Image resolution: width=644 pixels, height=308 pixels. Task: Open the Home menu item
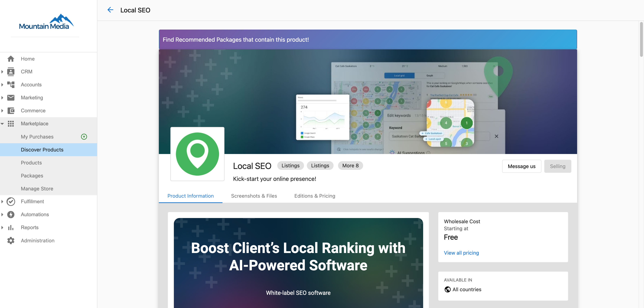point(48,59)
